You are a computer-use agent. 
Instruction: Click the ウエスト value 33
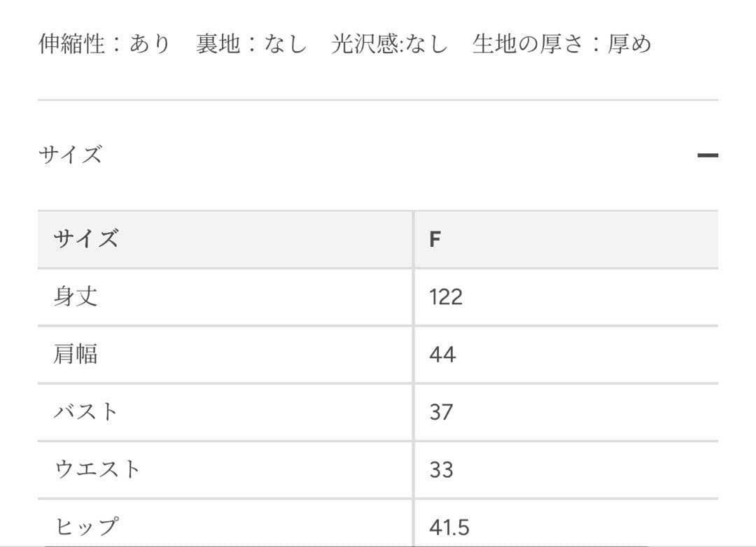pos(442,470)
